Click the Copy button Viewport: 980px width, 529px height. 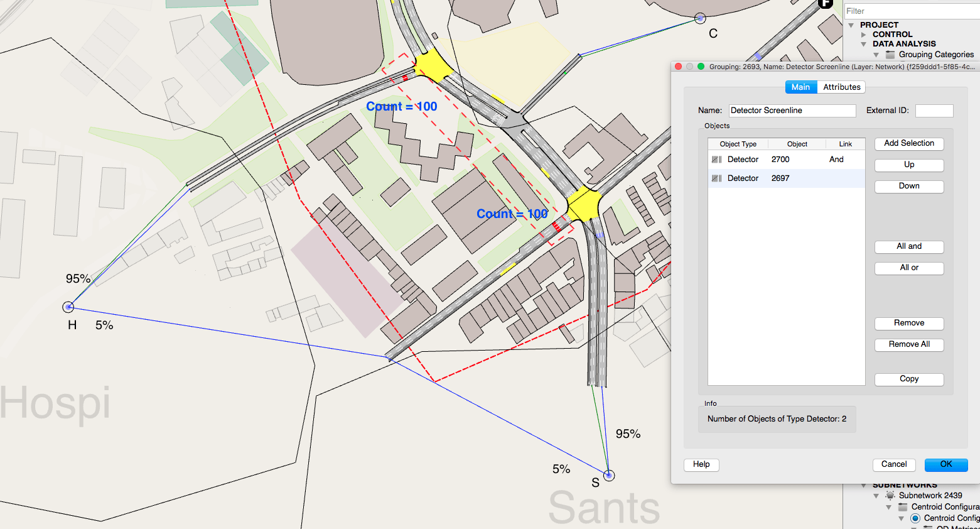tap(909, 379)
